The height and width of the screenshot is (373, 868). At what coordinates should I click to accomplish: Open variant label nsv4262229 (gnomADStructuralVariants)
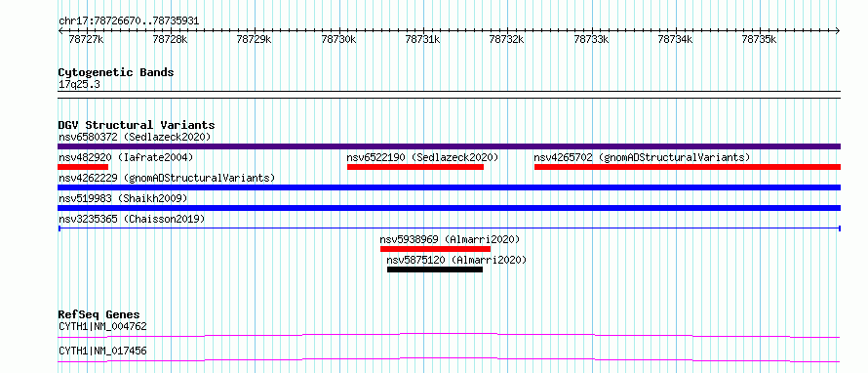[x=167, y=178]
